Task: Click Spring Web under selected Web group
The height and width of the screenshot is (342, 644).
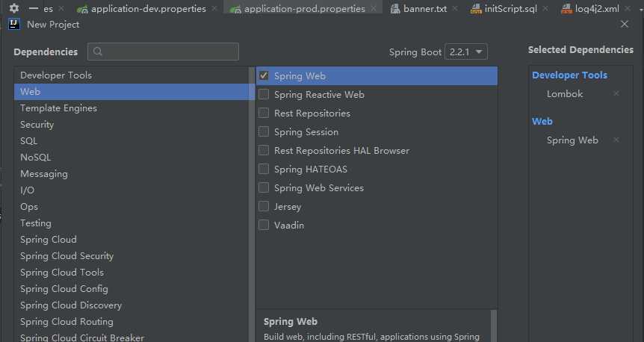Action: pyautogui.click(x=572, y=140)
